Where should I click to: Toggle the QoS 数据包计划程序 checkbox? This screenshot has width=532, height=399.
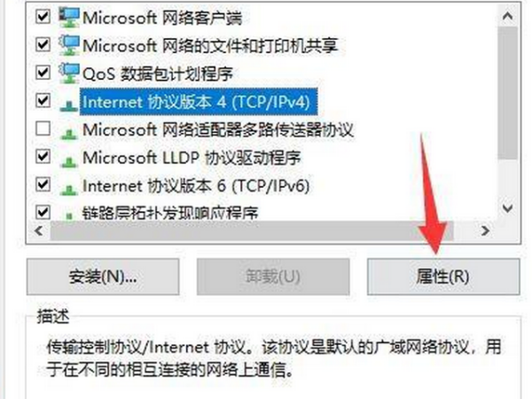[43, 73]
